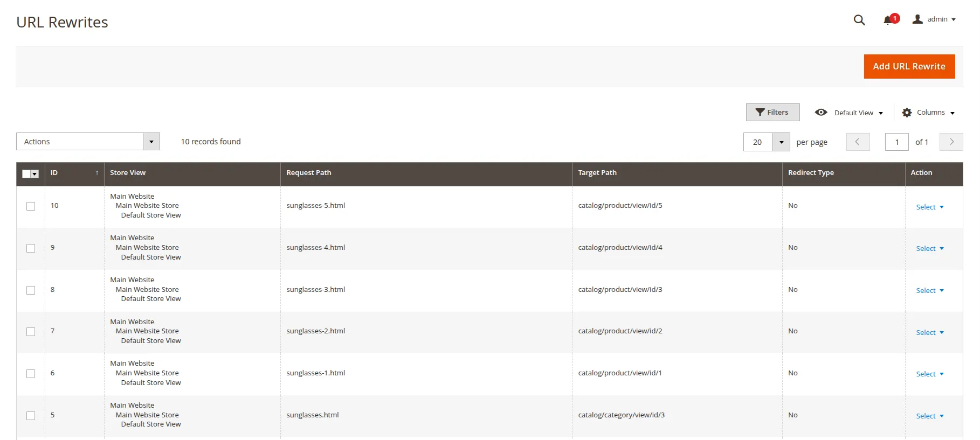Click the URL Rewrites page title
Image resolution: width=980 pixels, height=440 pixels.
(62, 22)
